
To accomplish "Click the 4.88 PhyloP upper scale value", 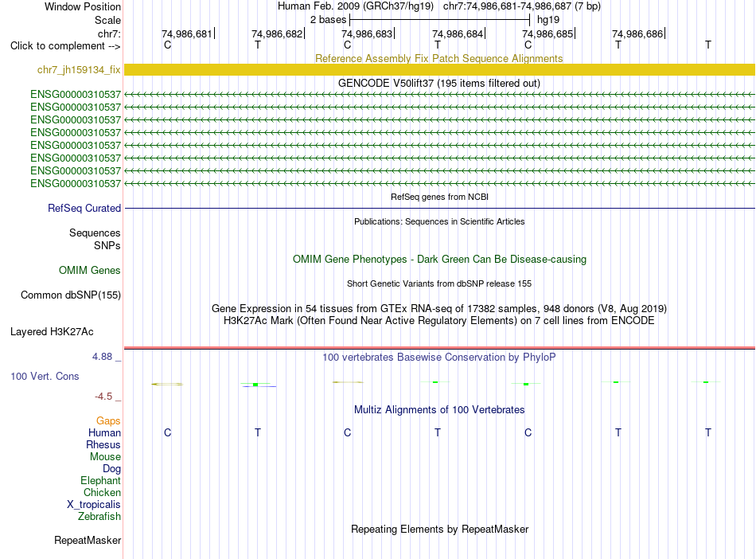I will (x=102, y=357).
